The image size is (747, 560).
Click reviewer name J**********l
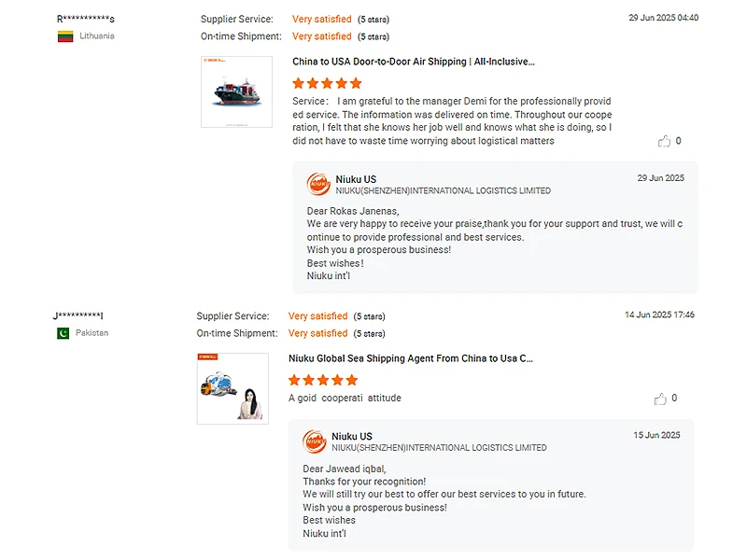[x=78, y=315]
